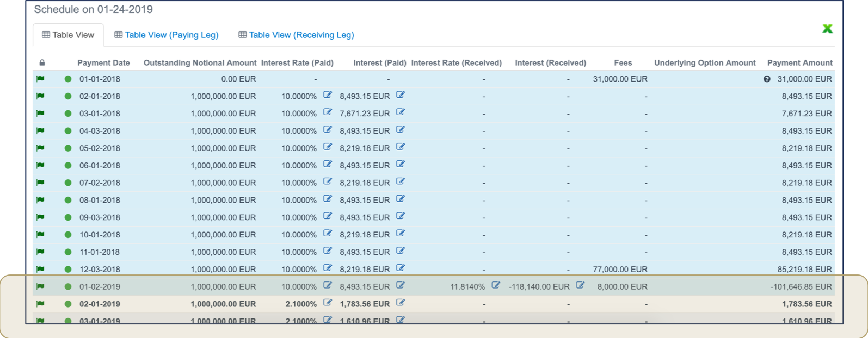
Task: Select the Table View tab
Action: click(x=68, y=35)
